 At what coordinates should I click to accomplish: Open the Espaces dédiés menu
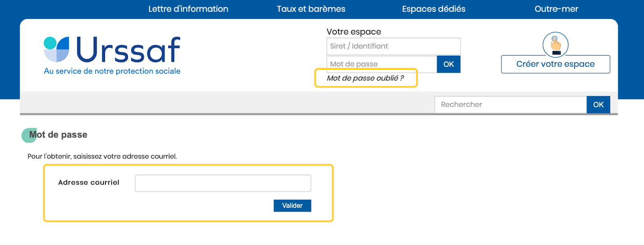pyautogui.click(x=433, y=9)
